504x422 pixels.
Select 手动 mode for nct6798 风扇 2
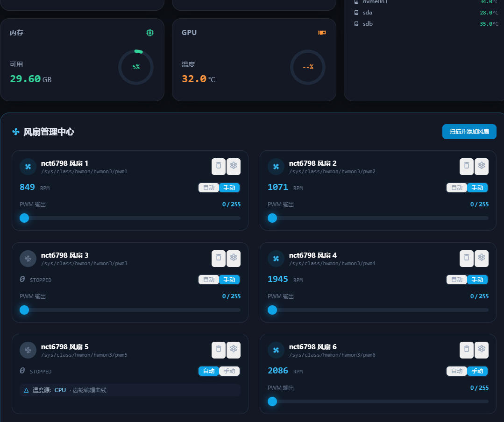(x=477, y=188)
